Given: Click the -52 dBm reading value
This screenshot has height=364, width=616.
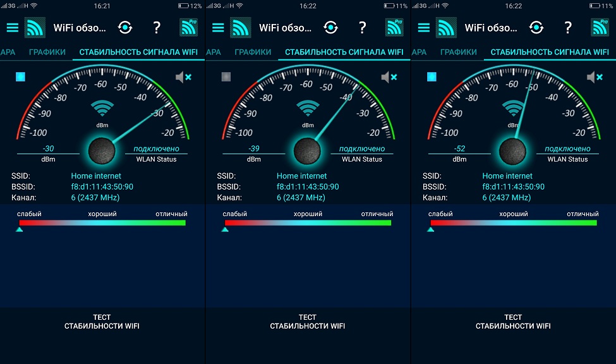Looking at the screenshot, I should 460,149.
